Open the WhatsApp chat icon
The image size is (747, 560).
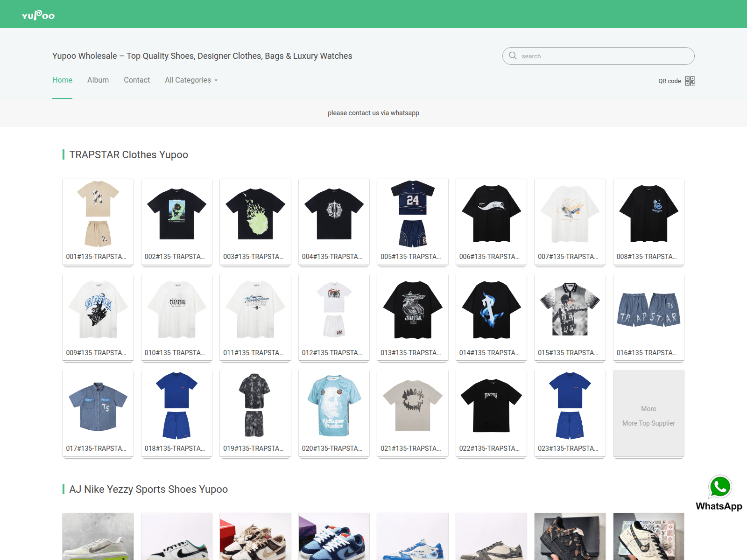719,487
